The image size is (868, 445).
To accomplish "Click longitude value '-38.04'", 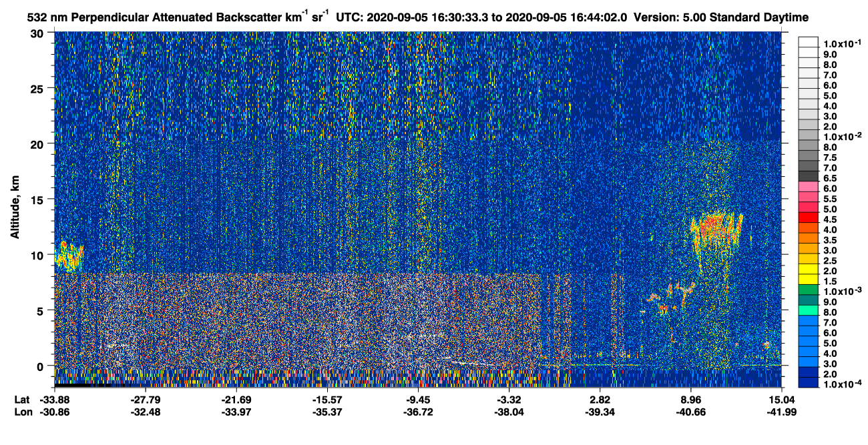I will point(509,412).
